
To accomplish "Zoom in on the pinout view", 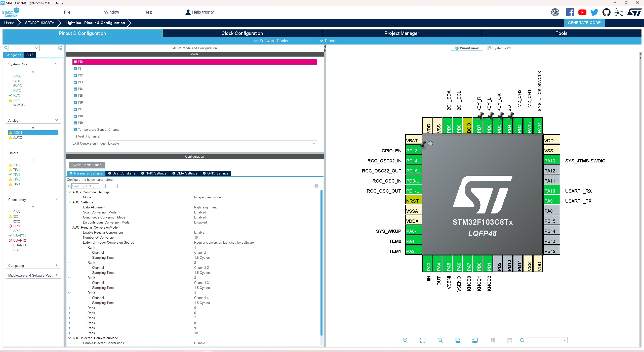I will (x=406, y=340).
